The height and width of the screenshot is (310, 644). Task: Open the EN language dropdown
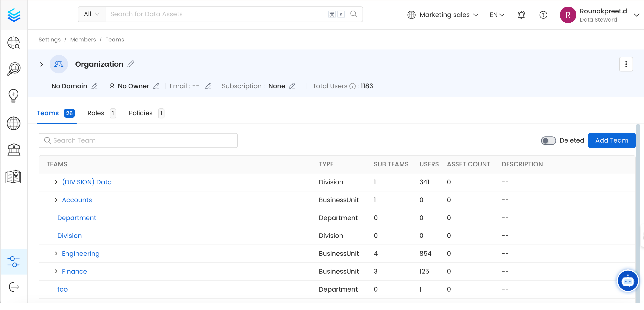(497, 15)
